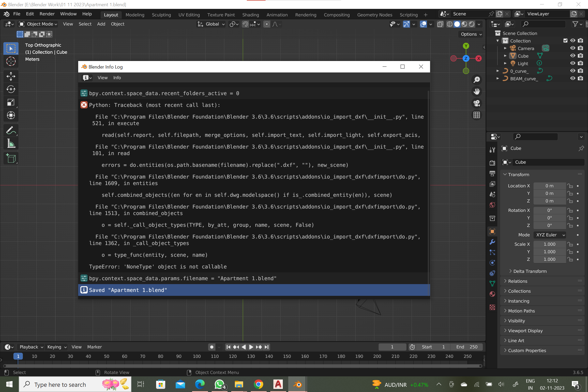Hide Cube object in outliner

click(573, 56)
